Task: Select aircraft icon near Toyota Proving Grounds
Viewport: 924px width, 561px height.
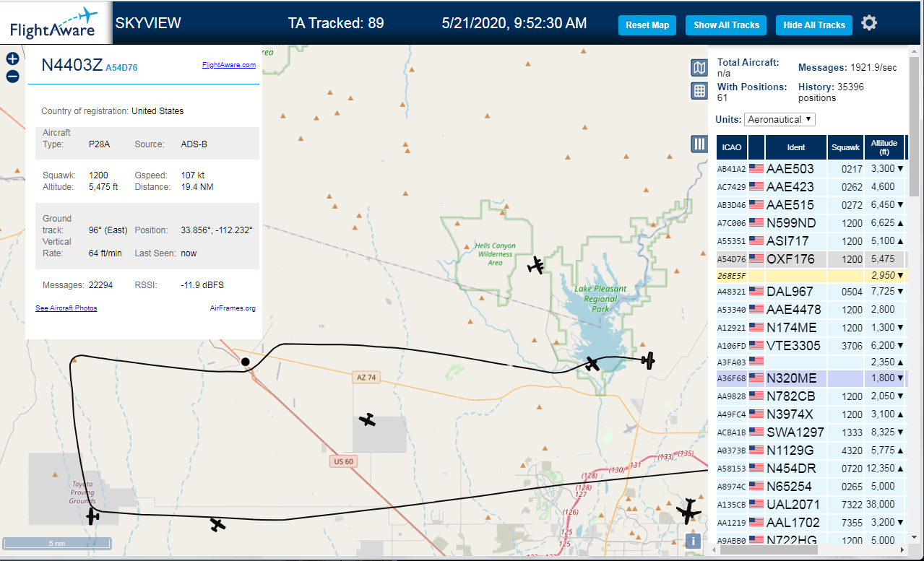Action: pyautogui.click(x=92, y=516)
